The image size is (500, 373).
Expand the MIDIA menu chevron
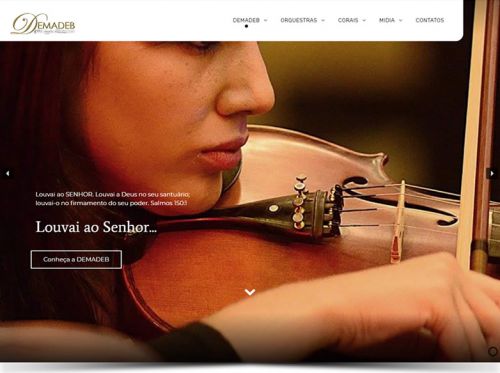(401, 20)
